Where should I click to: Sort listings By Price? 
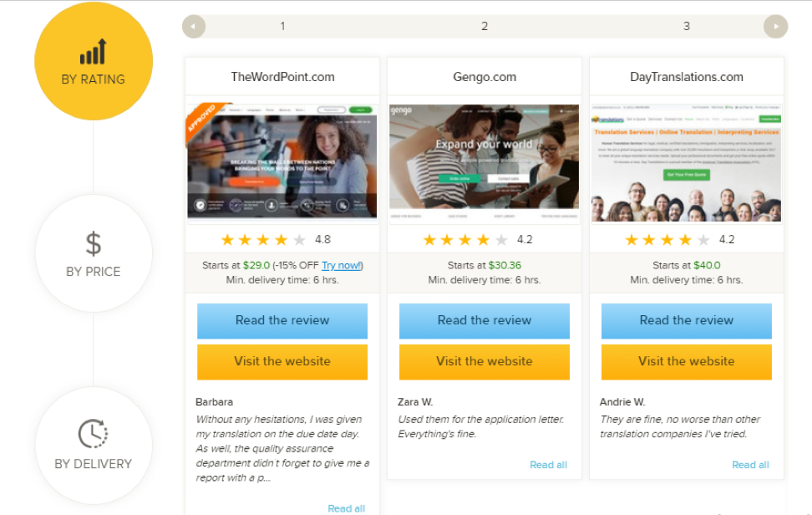coord(94,253)
